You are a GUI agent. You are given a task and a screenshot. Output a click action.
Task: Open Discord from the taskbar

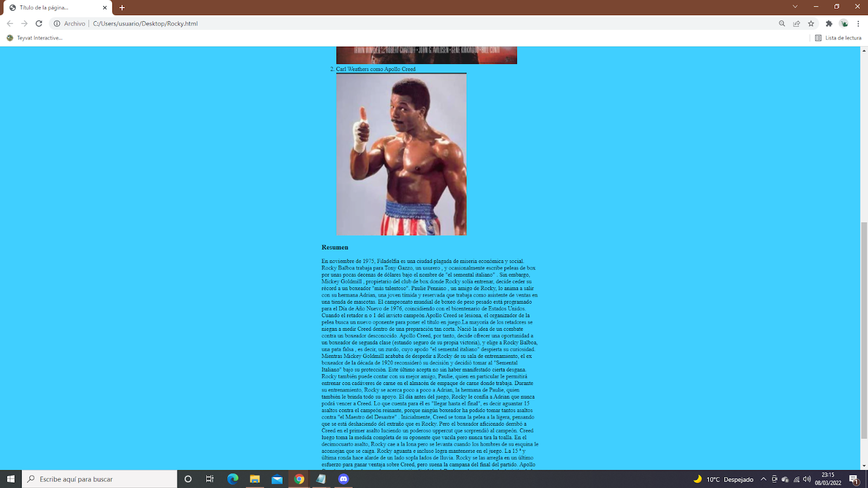343,479
